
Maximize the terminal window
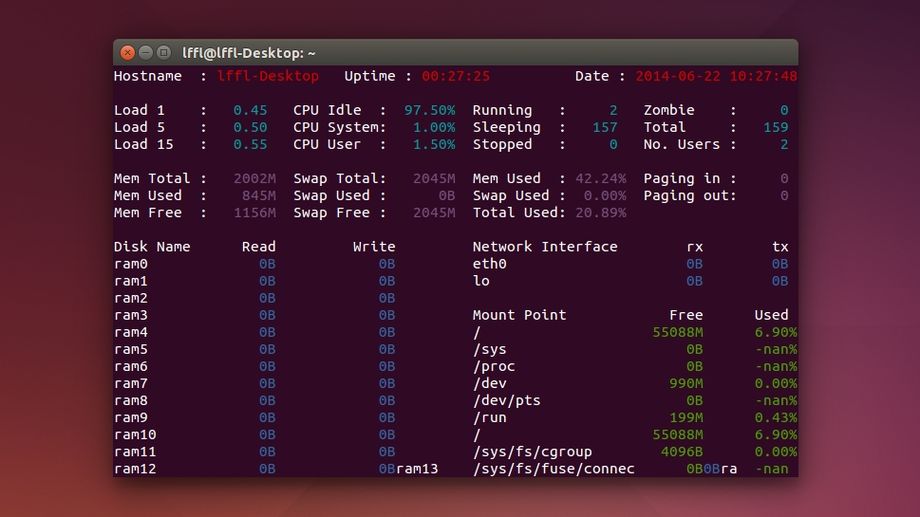164,53
